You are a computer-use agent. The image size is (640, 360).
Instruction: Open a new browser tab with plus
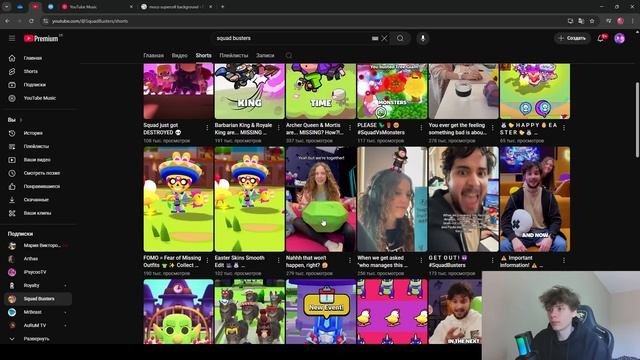coord(223,7)
